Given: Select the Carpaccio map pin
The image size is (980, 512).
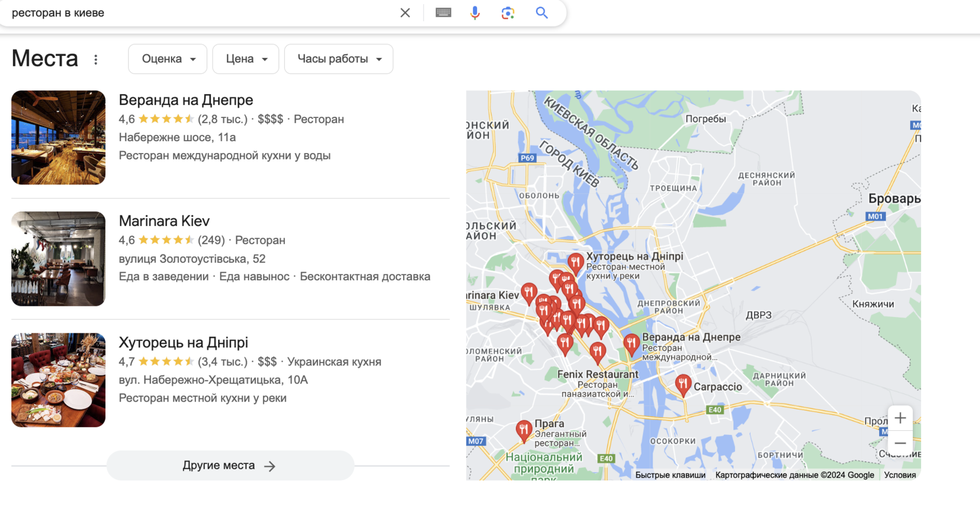Looking at the screenshot, I should pos(683,385).
